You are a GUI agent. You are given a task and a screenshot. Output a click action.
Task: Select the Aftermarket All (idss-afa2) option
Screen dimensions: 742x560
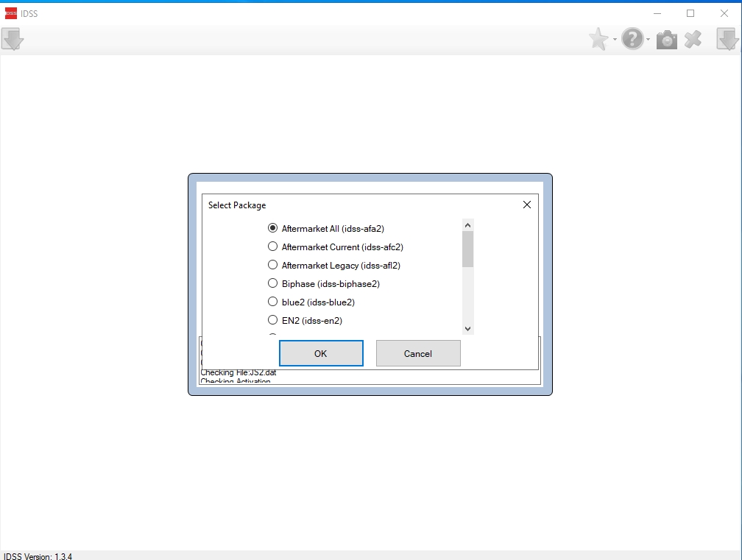click(x=273, y=228)
